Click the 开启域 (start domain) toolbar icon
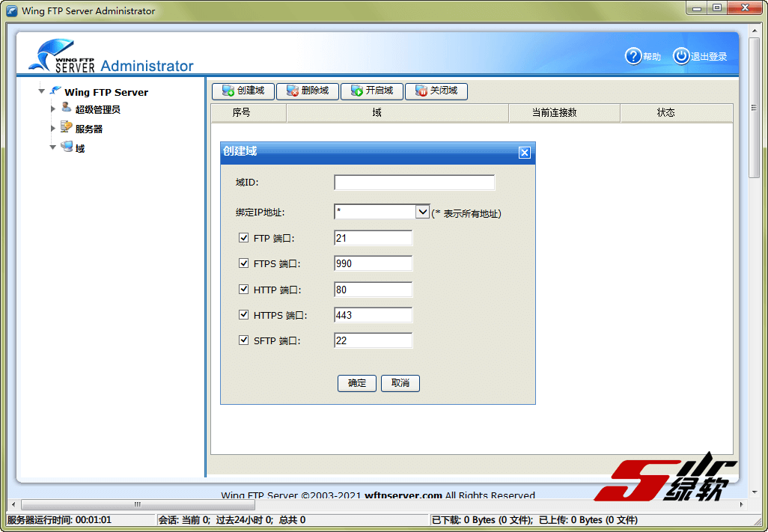Viewport: 768px width, 532px height. tap(356, 91)
